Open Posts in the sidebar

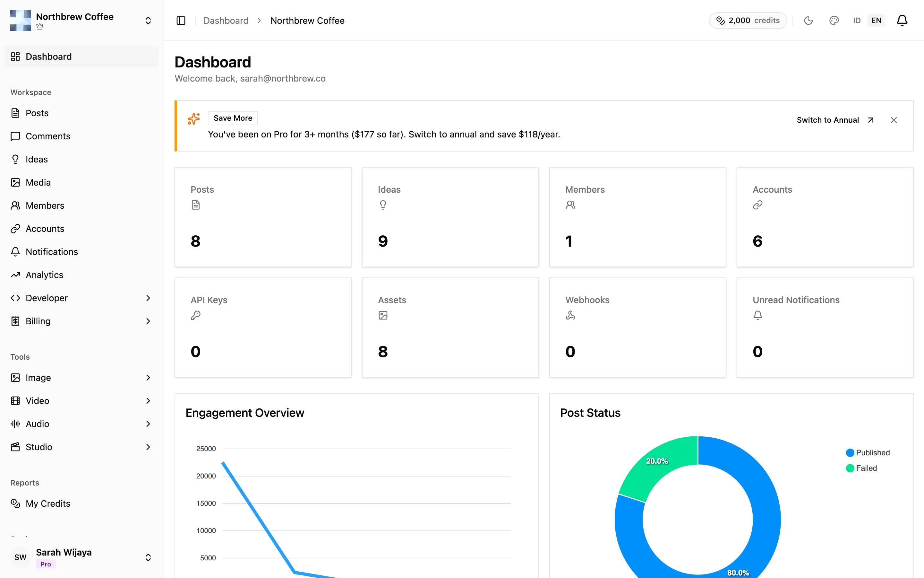coord(81,113)
